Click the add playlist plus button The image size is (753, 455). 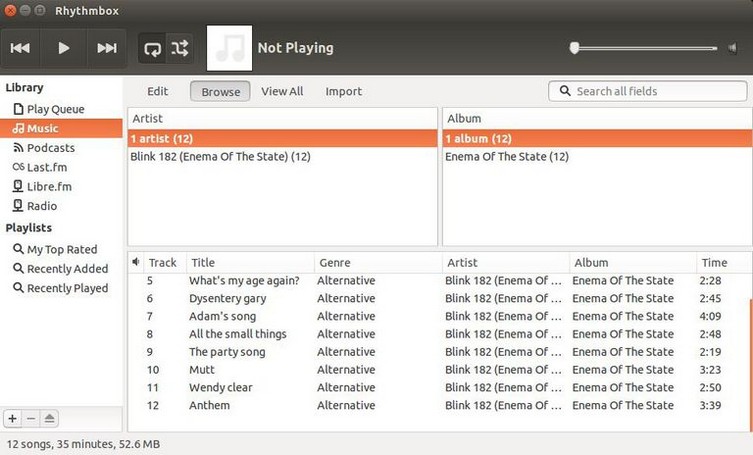[x=12, y=419]
